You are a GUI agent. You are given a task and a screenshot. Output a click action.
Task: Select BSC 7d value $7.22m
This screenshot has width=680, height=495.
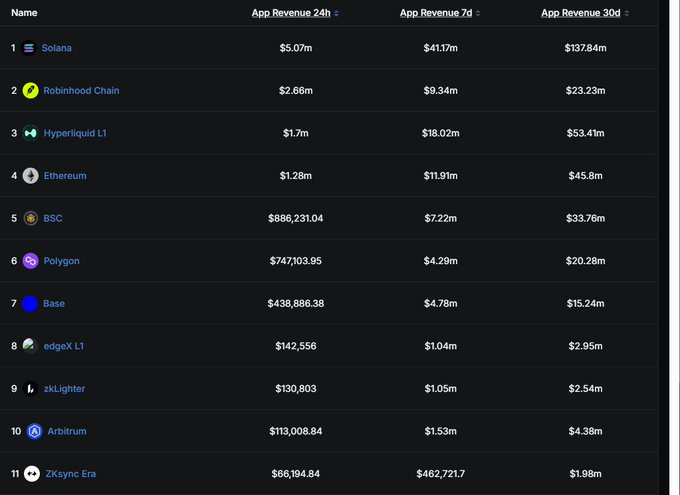(441, 218)
